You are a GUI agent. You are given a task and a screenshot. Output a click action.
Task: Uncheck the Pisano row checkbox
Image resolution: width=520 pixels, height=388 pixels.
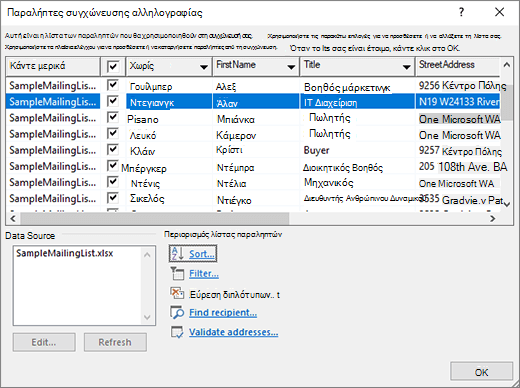113,117
